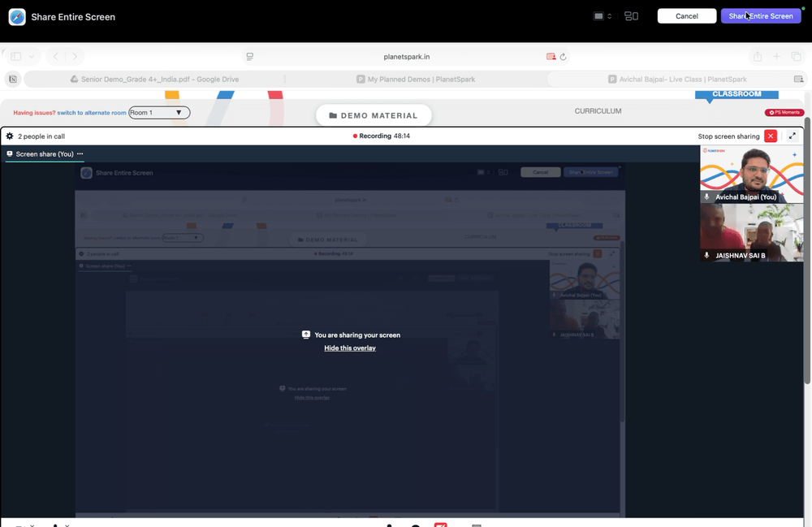Add a new tab with plus icon
Viewport: 812px width, 527px height.
tap(776, 56)
